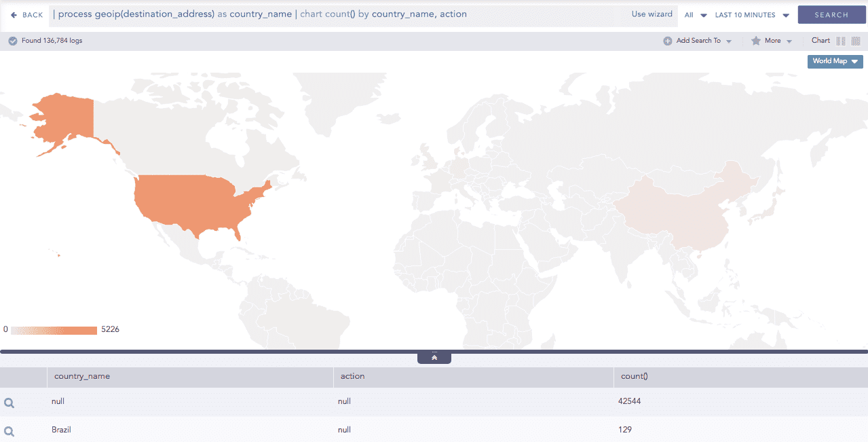Click the SEARCH button
868x442 pixels.
[831, 14]
